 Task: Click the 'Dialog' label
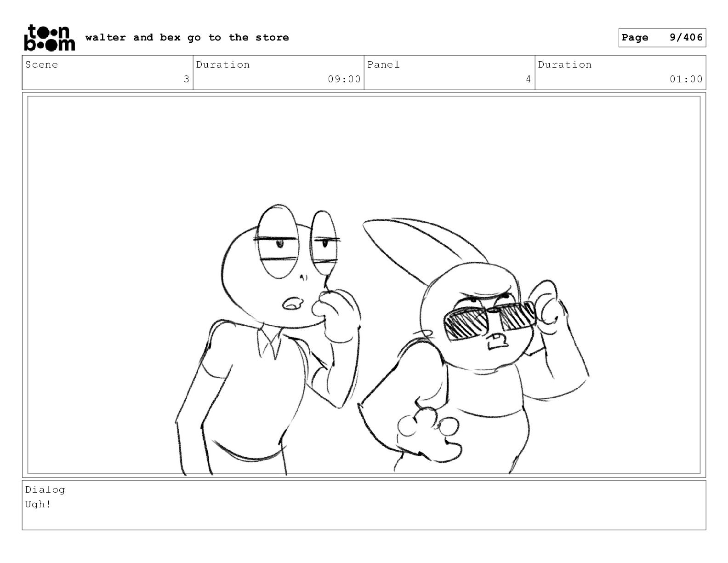pos(45,489)
